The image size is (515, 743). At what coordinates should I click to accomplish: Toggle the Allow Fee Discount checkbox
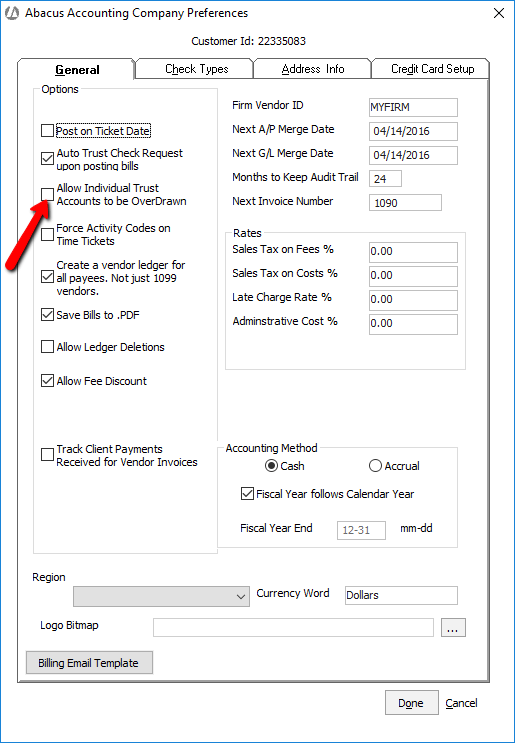[x=47, y=381]
